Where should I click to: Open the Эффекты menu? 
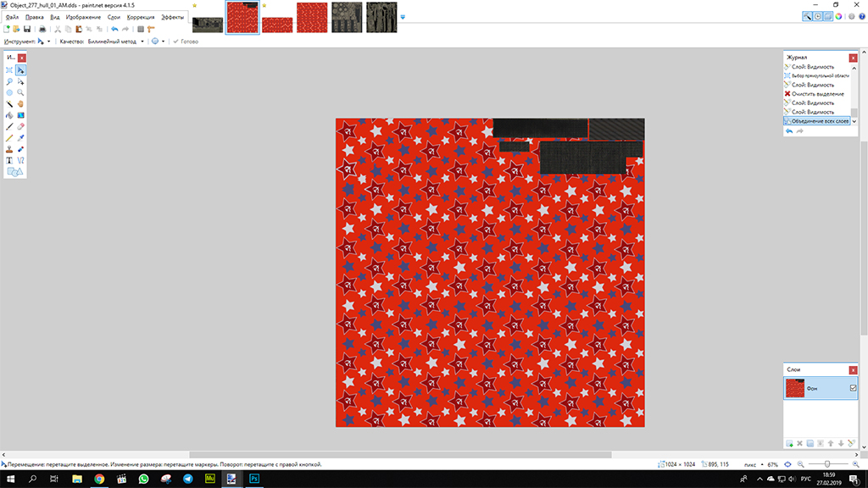tap(172, 17)
